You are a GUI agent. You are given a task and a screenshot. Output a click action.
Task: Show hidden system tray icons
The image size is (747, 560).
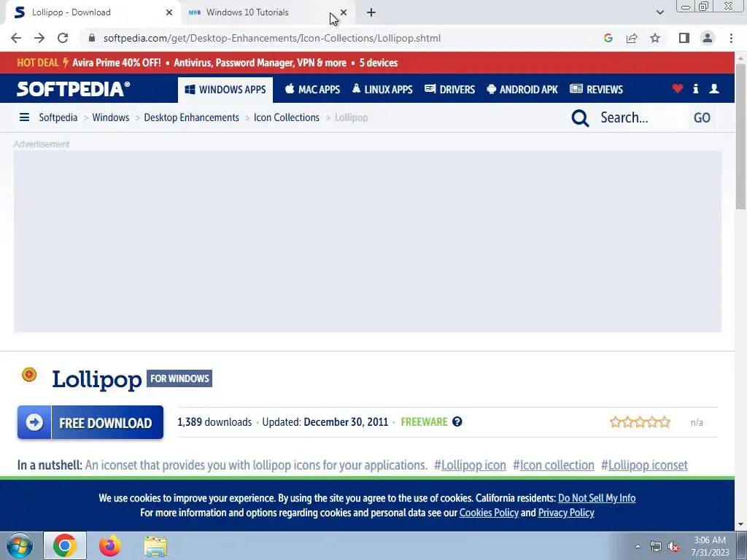pyautogui.click(x=638, y=546)
